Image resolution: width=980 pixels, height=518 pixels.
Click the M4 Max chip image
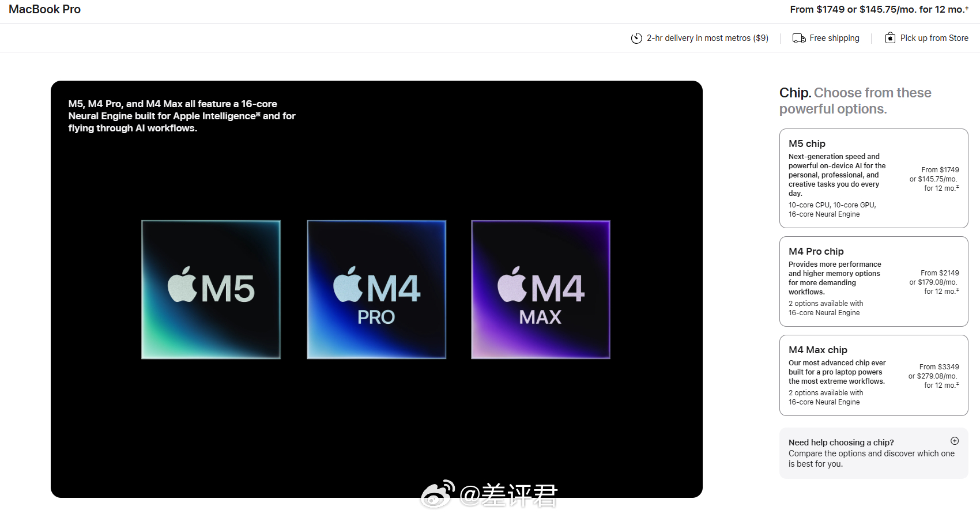[541, 289]
